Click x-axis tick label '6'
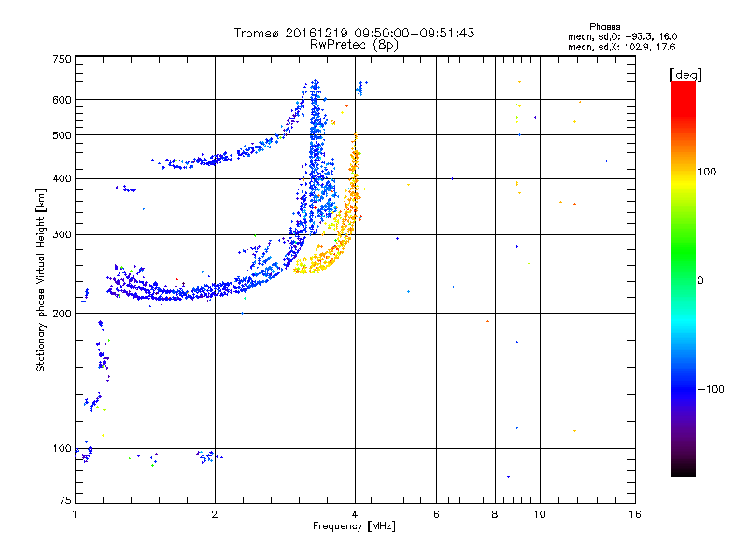The image size is (747, 560). pyautogui.click(x=436, y=514)
